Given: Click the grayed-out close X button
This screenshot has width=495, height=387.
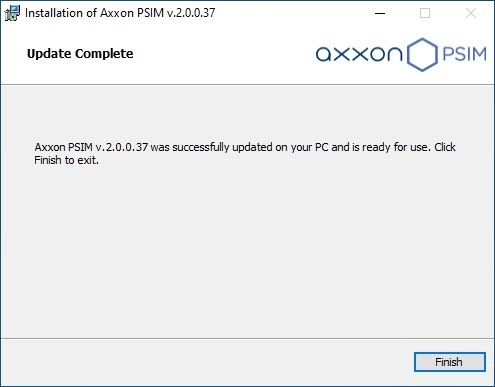Looking at the screenshot, I should (x=471, y=13).
